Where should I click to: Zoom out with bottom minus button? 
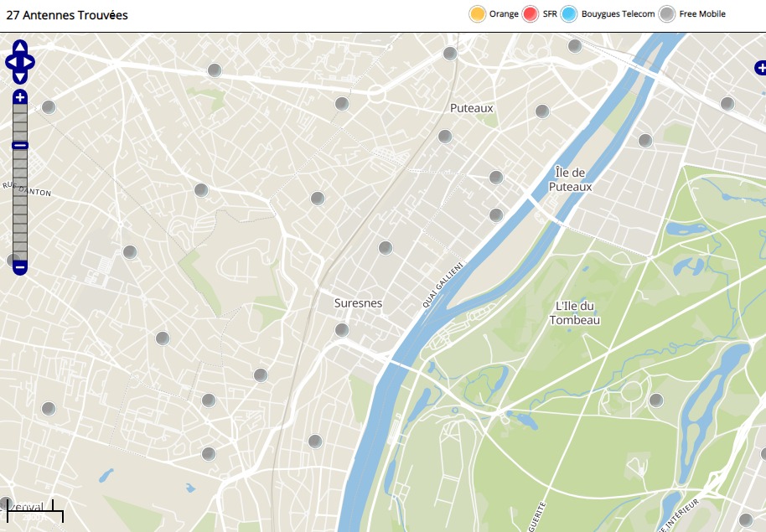click(x=20, y=267)
